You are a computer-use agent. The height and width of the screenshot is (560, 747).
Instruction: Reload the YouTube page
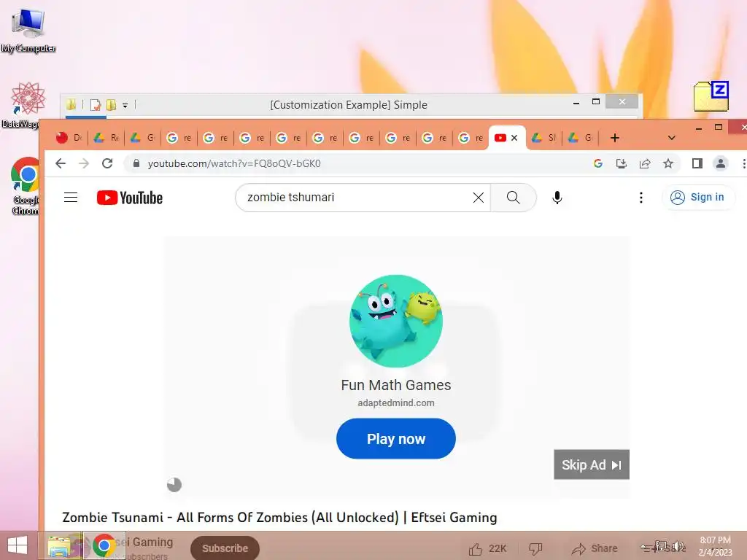107,163
